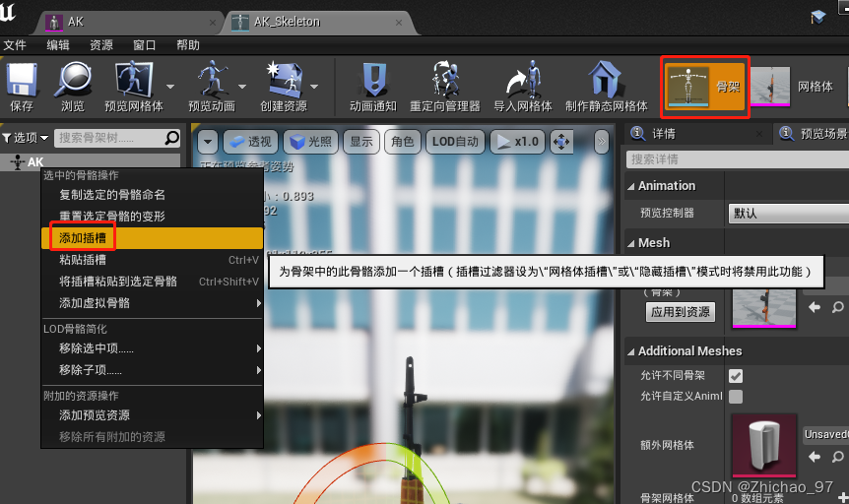Switch to Skeleton (骨架) mode button
Screen dimensions: 849x504
click(x=705, y=87)
